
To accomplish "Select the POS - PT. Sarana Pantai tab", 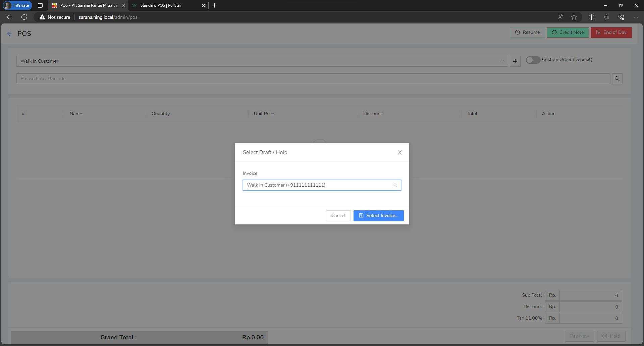I will 88,5.
